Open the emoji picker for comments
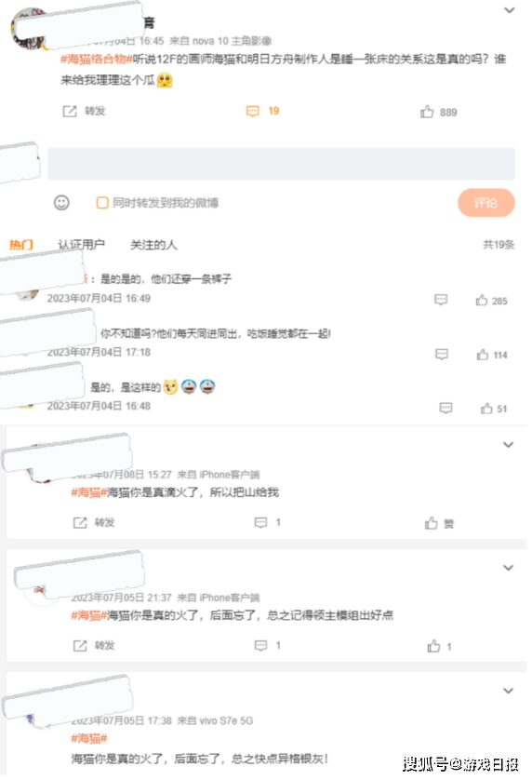 pos(61,203)
